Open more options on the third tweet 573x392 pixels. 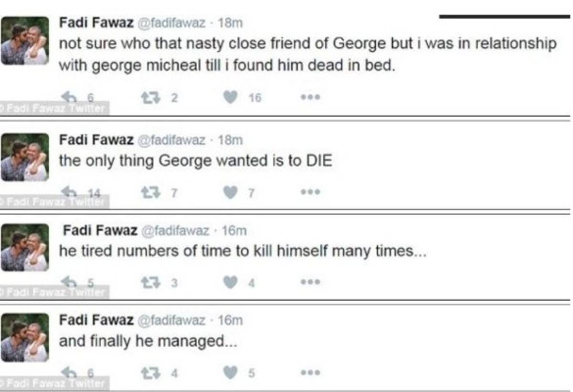pyautogui.click(x=310, y=283)
